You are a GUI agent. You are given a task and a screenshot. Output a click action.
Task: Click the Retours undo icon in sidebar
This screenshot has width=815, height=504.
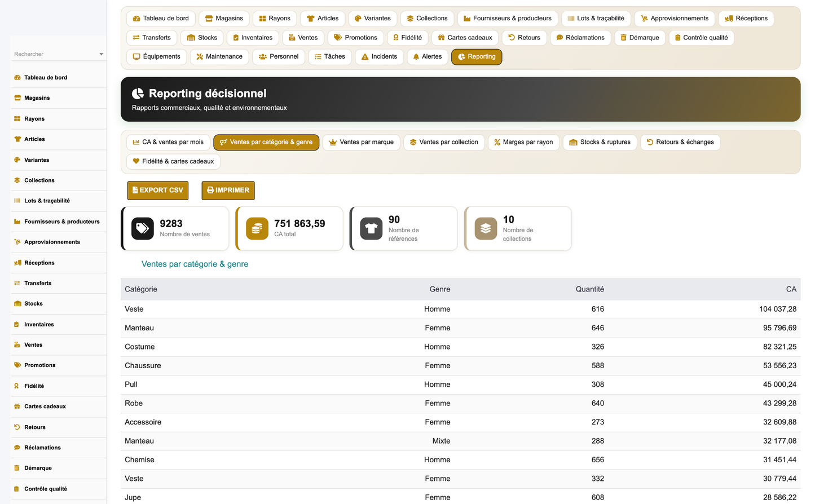17,427
